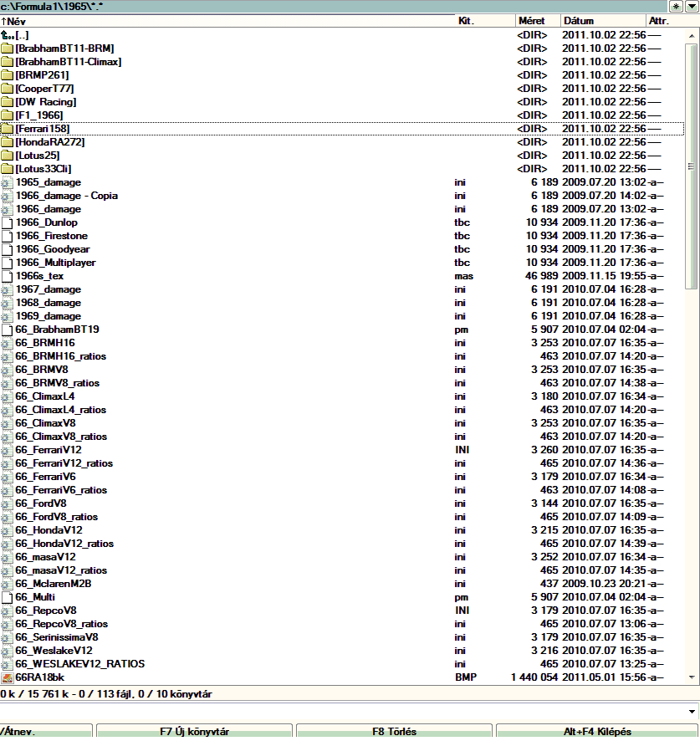Click in the command line input field
Screen dimensions: 700x741
pyautogui.click(x=343, y=711)
